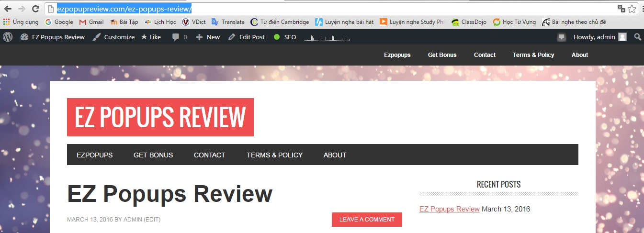Click Edit Post in the admin bar
This screenshot has height=233, width=644.
(x=246, y=37)
